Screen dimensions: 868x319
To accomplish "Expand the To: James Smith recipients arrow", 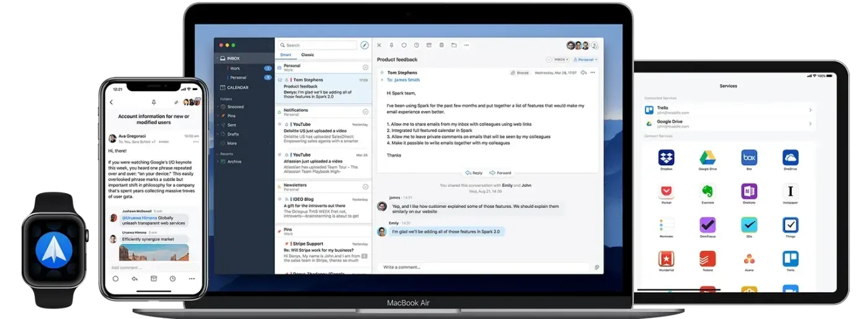I will point(382,80).
